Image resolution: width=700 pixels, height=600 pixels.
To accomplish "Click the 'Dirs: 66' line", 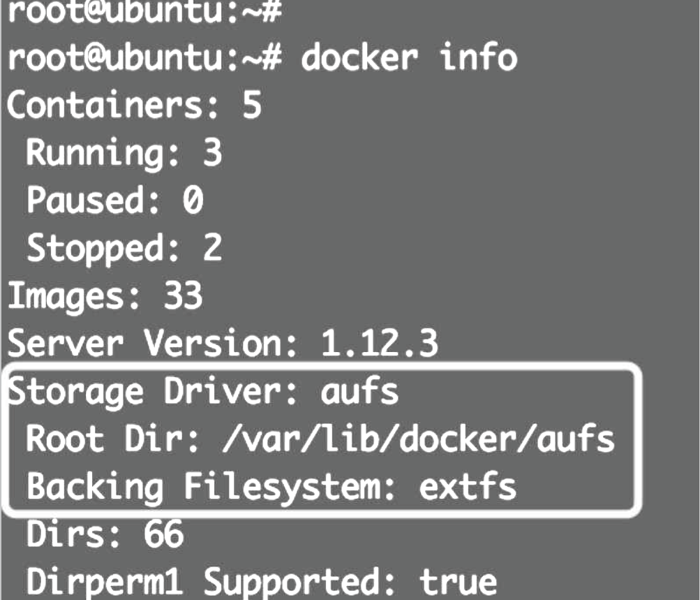I will (x=105, y=534).
